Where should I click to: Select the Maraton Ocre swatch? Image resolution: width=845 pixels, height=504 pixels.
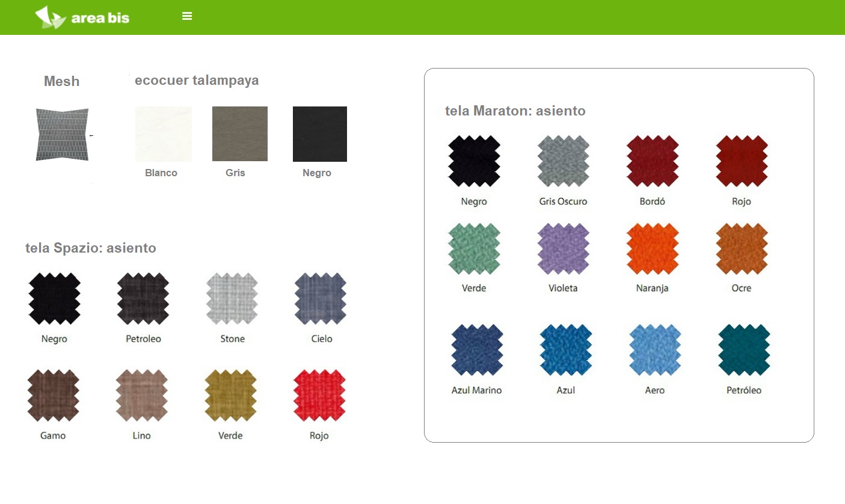(x=742, y=249)
